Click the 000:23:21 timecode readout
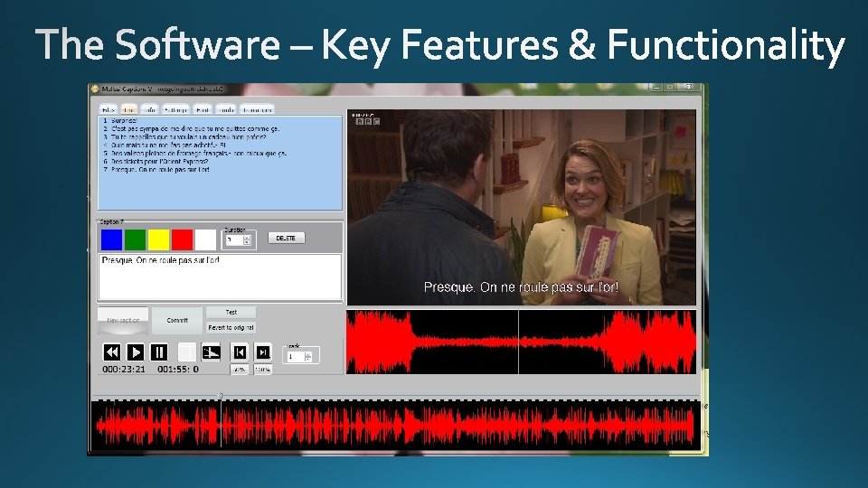868x488 pixels. tap(124, 369)
